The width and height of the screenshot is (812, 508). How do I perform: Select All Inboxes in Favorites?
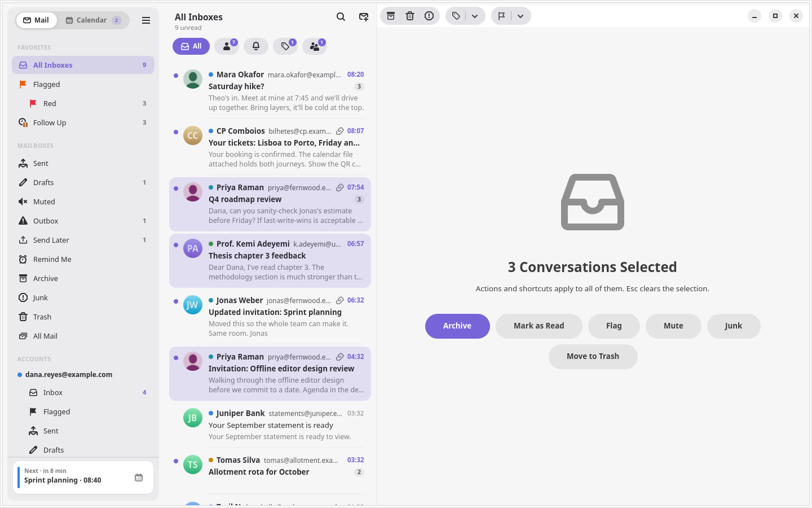pos(83,65)
